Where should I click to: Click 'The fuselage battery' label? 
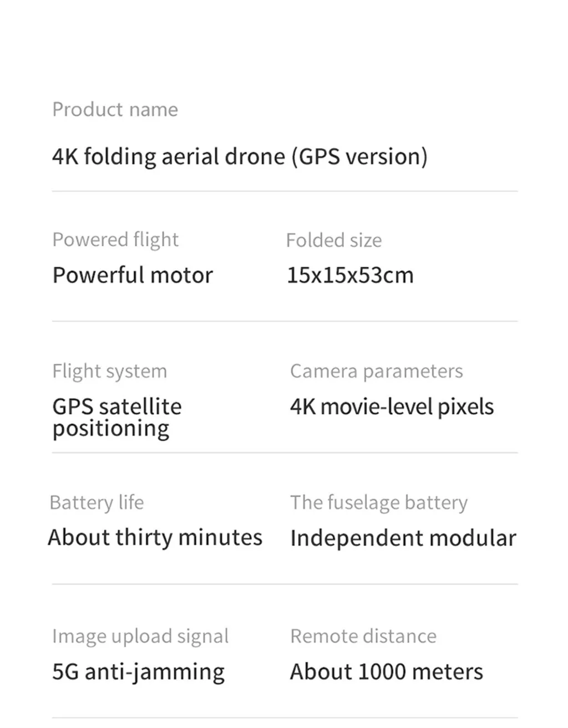(379, 502)
